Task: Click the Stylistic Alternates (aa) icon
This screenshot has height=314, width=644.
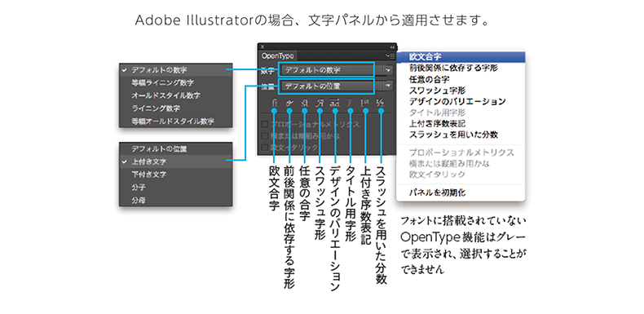Action: pyautogui.click(x=335, y=102)
